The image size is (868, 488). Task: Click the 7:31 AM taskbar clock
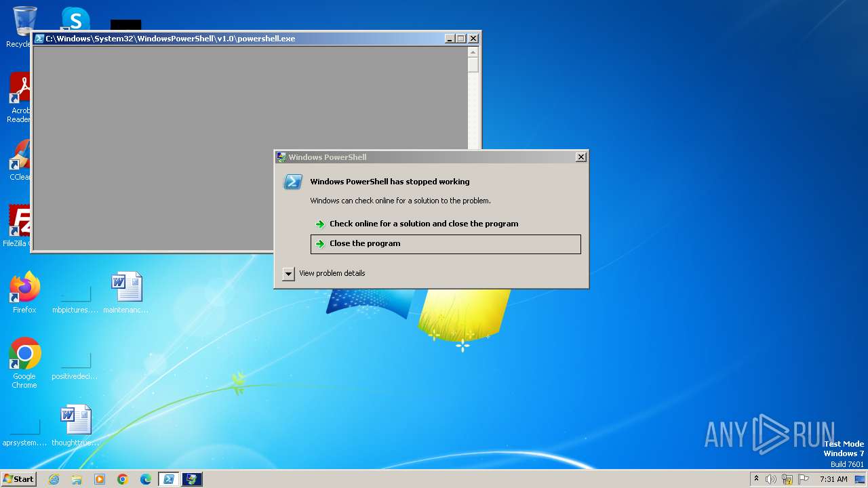(x=833, y=479)
